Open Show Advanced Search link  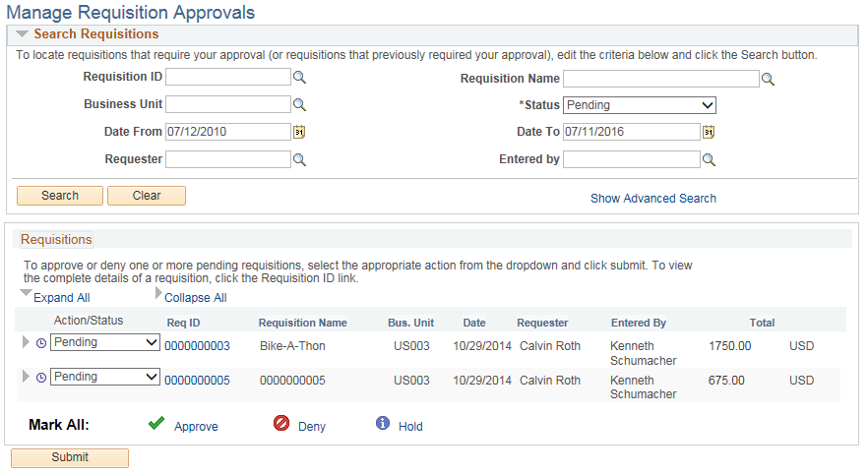[653, 199]
